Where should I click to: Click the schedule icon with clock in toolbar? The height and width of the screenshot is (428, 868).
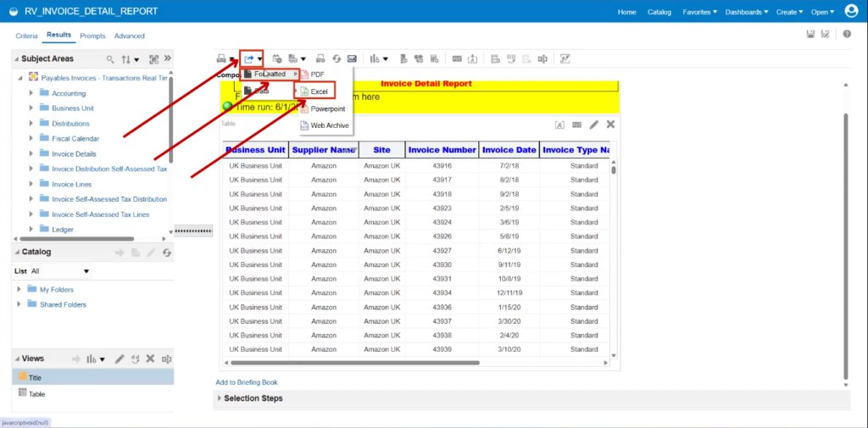pos(277,58)
